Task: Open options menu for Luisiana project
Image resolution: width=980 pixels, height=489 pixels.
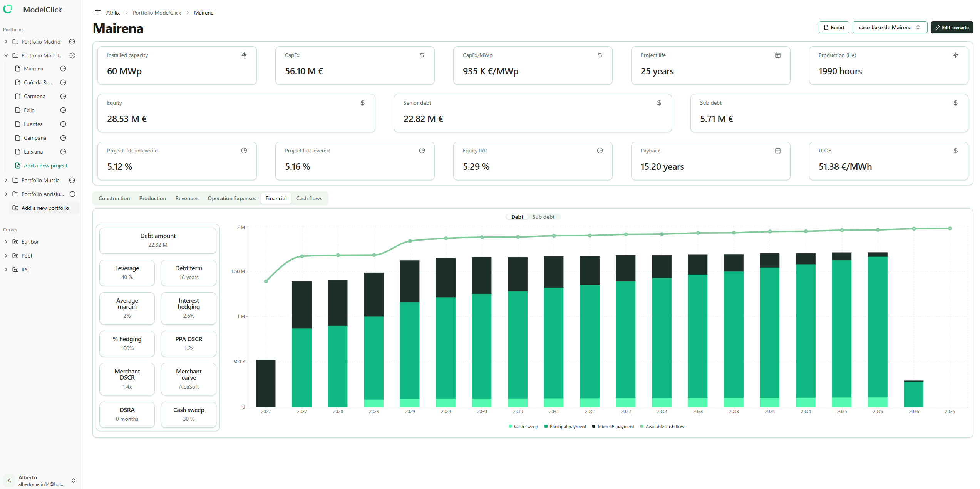Action: [64, 152]
